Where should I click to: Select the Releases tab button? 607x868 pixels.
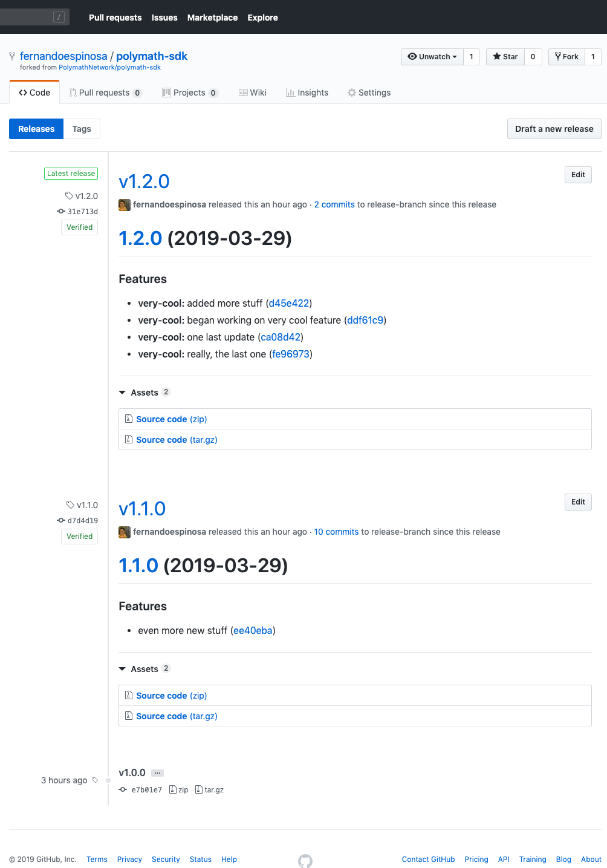point(36,129)
